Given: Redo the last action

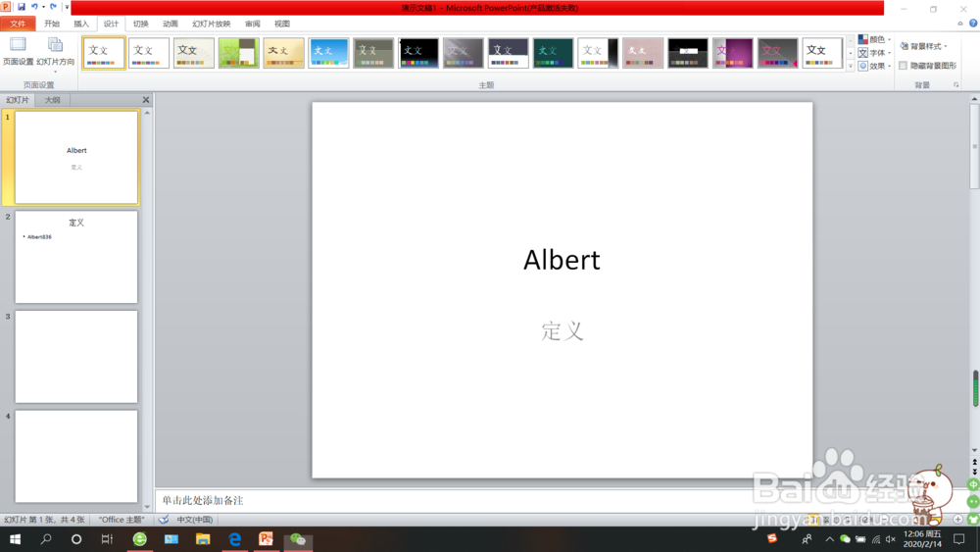Looking at the screenshot, I should 53,7.
